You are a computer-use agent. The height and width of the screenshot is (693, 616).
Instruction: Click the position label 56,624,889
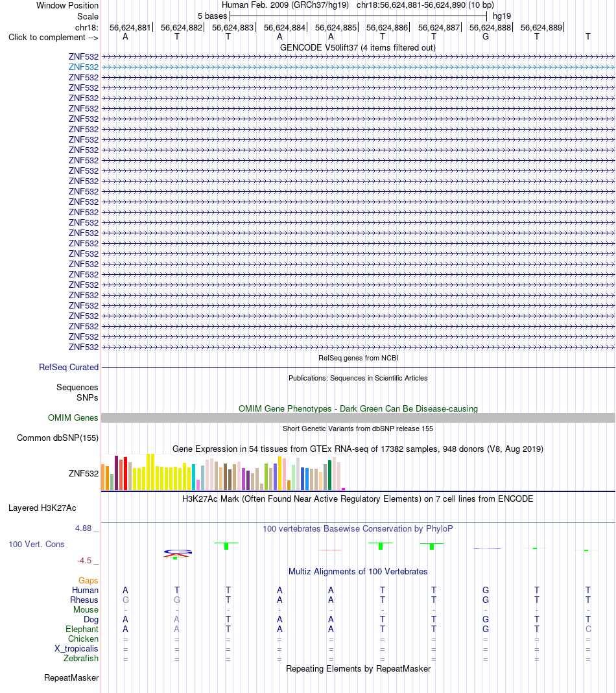[541, 27]
